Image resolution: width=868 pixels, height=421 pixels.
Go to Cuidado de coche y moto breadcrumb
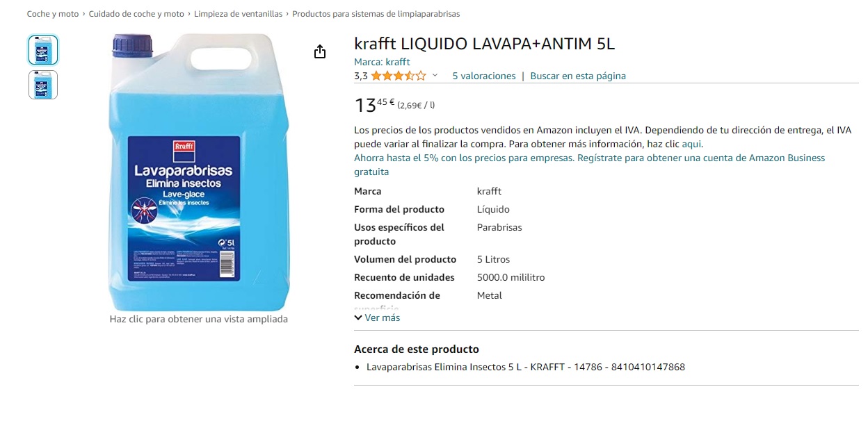tap(136, 14)
